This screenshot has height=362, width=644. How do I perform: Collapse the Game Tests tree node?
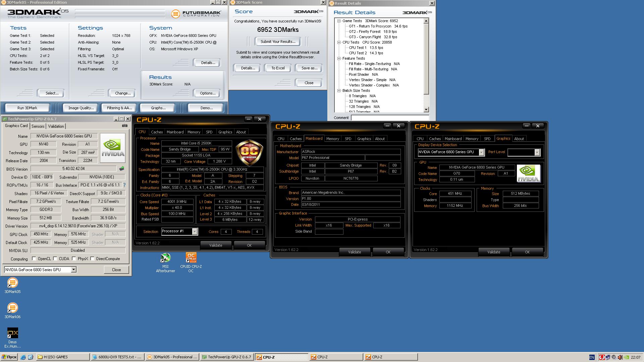pyautogui.click(x=339, y=21)
